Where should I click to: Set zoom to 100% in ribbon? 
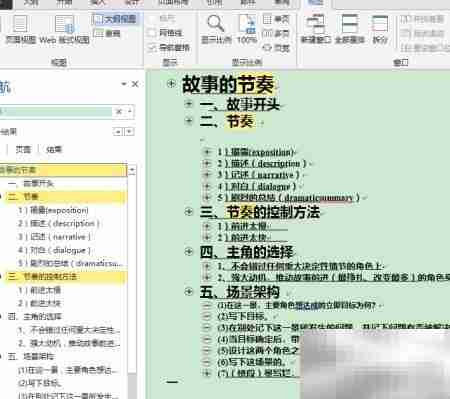(x=247, y=29)
